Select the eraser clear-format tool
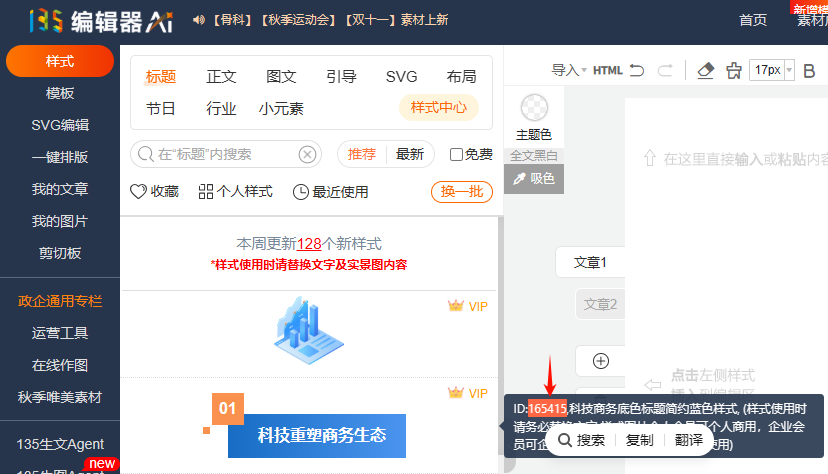Viewport: 828px width, 474px height. 705,70
